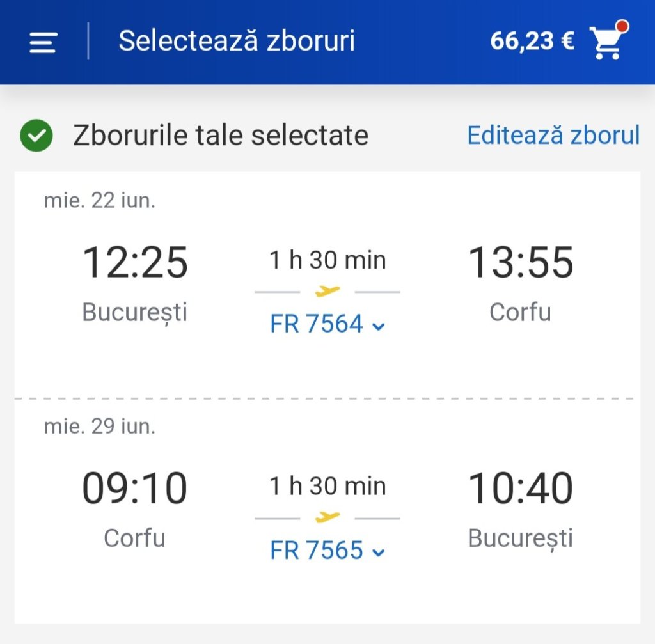The image size is (655, 644).
Task: Tap the 10:40 București arrival time
Action: coord(521,489)
